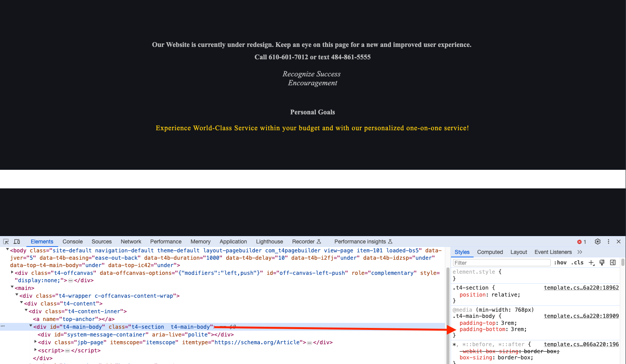Expand collapsed content ellipsis in t4-offcanvas div
The height and width of the screenshot is (364, 626).
click(x=71, y=281)
